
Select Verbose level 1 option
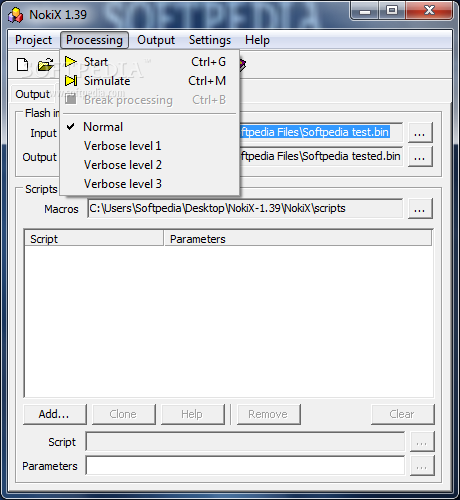150,146
